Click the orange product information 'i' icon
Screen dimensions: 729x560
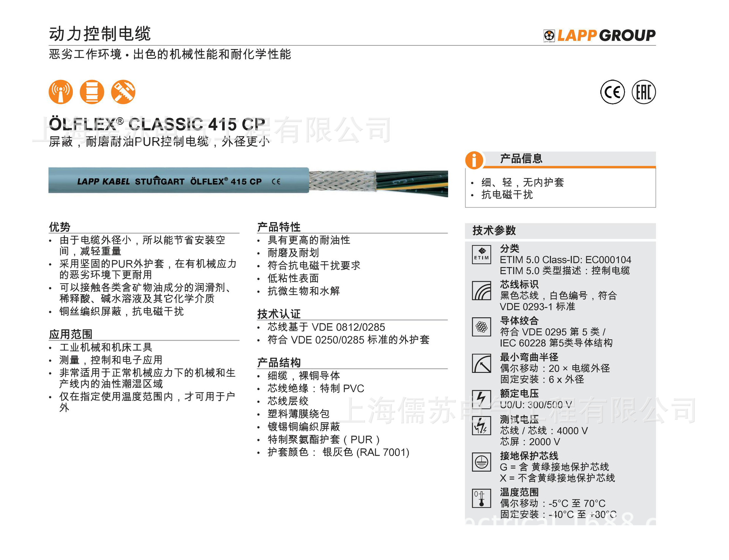[474, 160]
